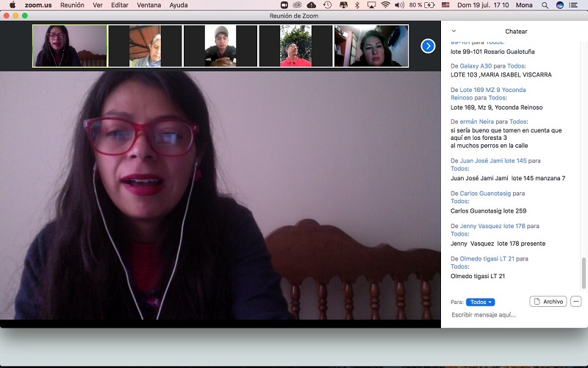Click message Jenny Vasquez lote 178 presente
The width and height of the screenshot is (588, 368).
[x=498, y=244]
